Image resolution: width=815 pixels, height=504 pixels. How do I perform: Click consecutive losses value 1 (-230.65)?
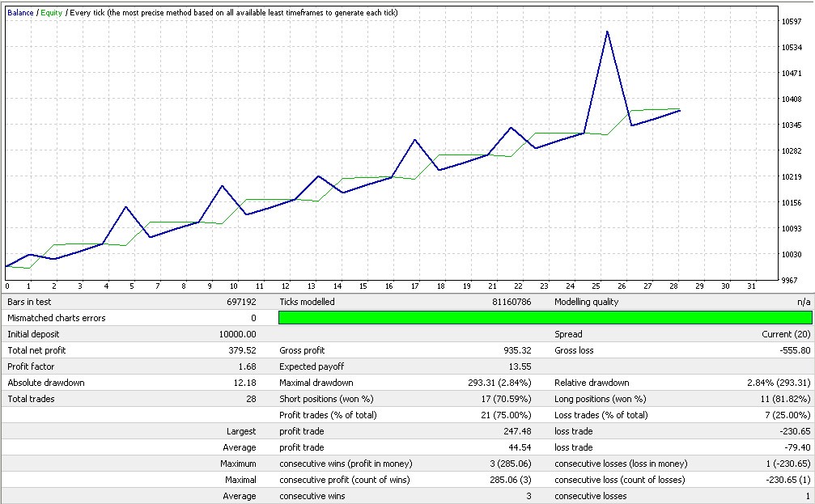(x=788, y=464)
